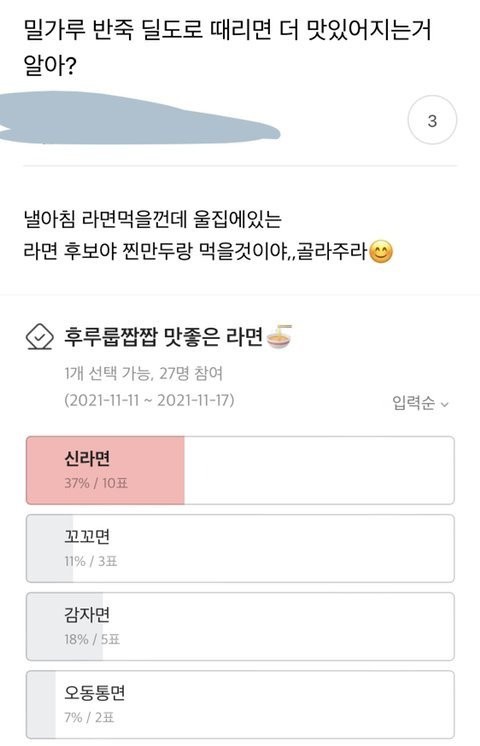
Task: Click the poll date range text
Action: pos(149,400)
